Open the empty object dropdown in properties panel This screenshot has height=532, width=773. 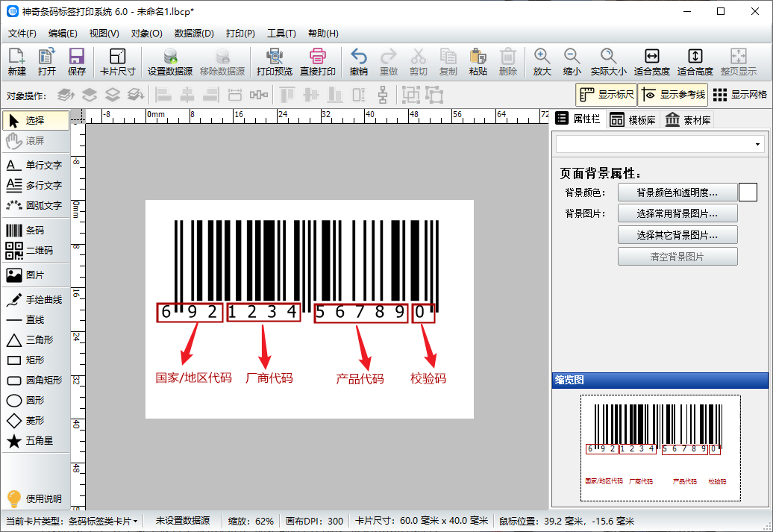tap(660, 145)
